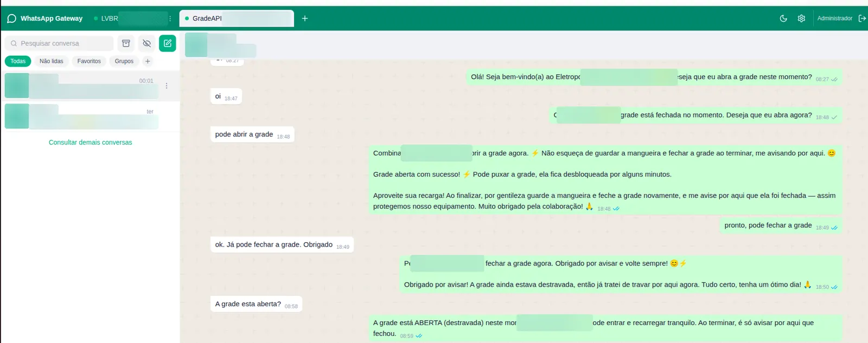Open settings gear in header

click(x=801, y=18)
